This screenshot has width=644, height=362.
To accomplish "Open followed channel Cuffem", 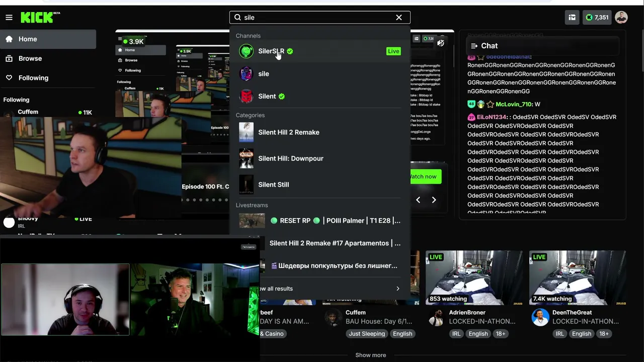I will pyautogui.click(x=48, y=112).
